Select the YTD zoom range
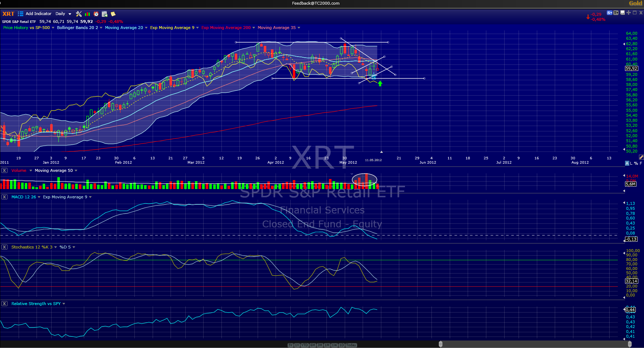 (x=305, y=345)
